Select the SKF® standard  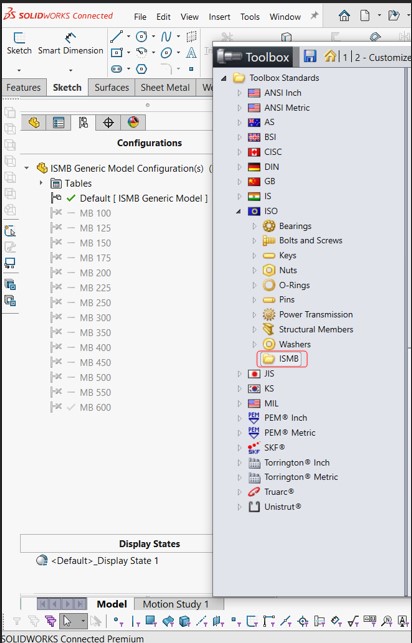click(274, 448)
